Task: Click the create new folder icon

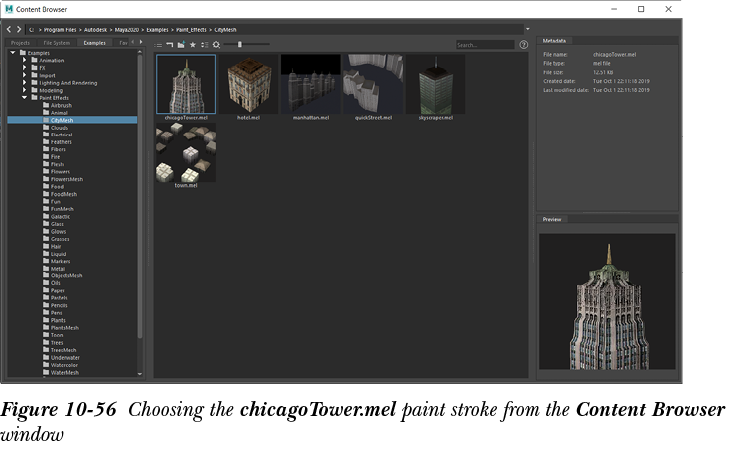Action: click(x=181, y=45)
